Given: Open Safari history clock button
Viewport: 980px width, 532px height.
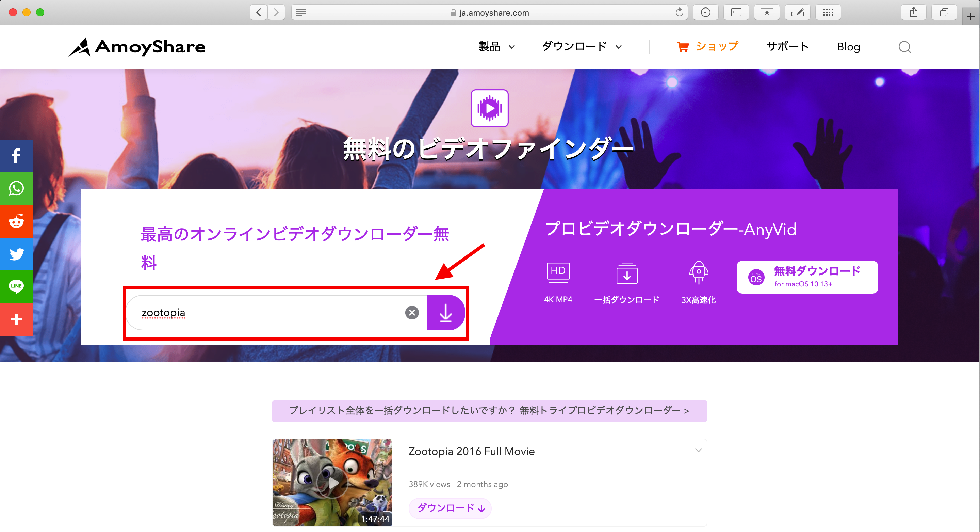Looking at the screenshot, I should [705, 13].
